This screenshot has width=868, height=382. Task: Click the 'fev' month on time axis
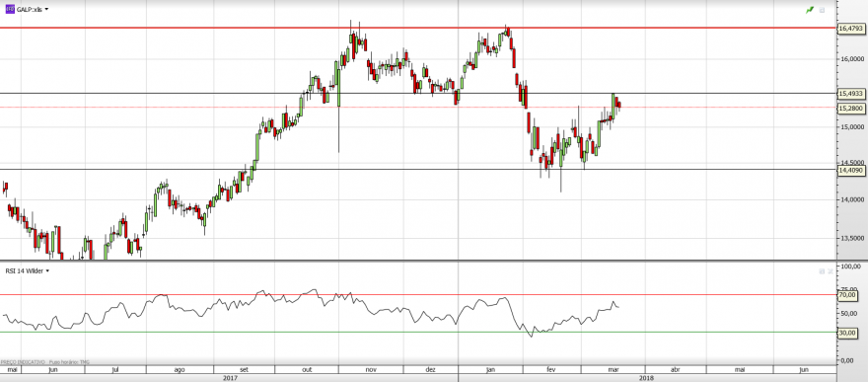tap(550, 369)
